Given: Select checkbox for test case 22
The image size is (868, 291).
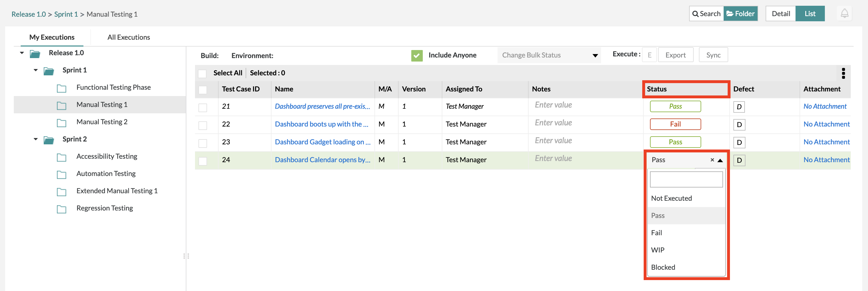Looking at the screenshot, I should [202, 125].
